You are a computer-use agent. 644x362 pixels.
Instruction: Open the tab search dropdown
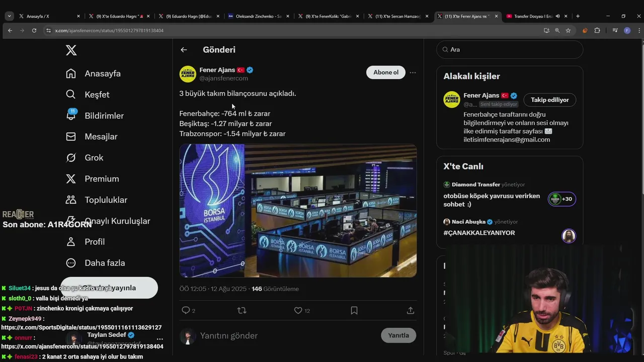(x=9, y=16)
